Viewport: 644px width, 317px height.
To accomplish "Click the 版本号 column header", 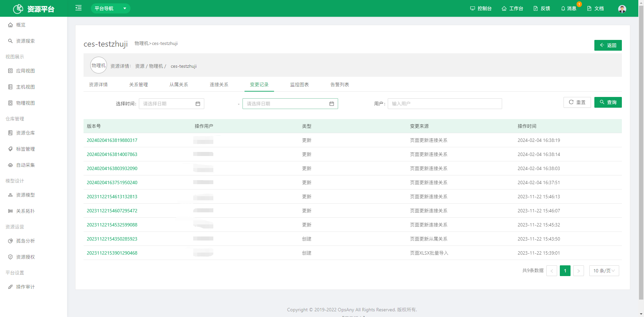I will click(94, 126).
